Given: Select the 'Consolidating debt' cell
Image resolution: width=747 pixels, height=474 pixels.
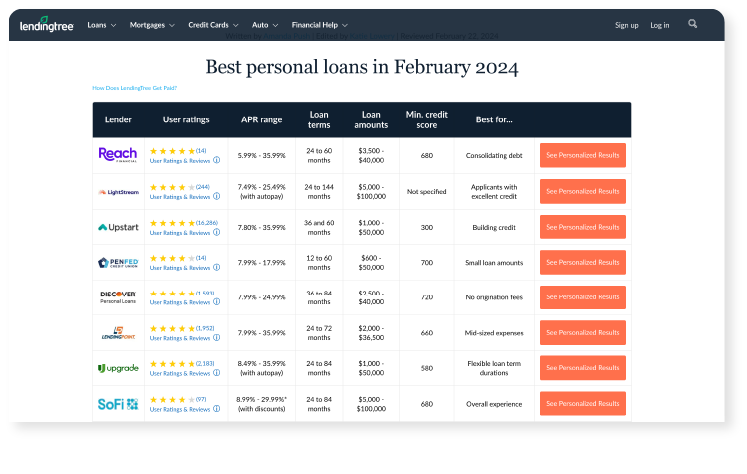Looking at the screenshot, I should tap(494, 155).
